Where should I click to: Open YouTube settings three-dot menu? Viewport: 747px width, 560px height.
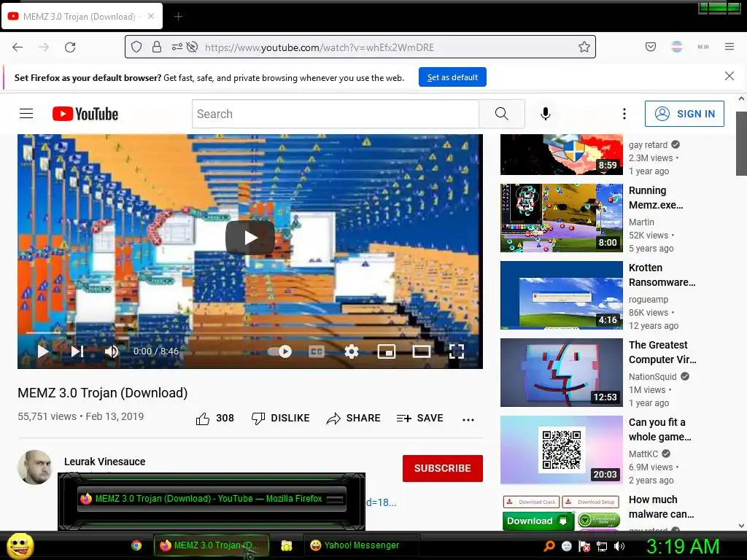click(624, 114)
